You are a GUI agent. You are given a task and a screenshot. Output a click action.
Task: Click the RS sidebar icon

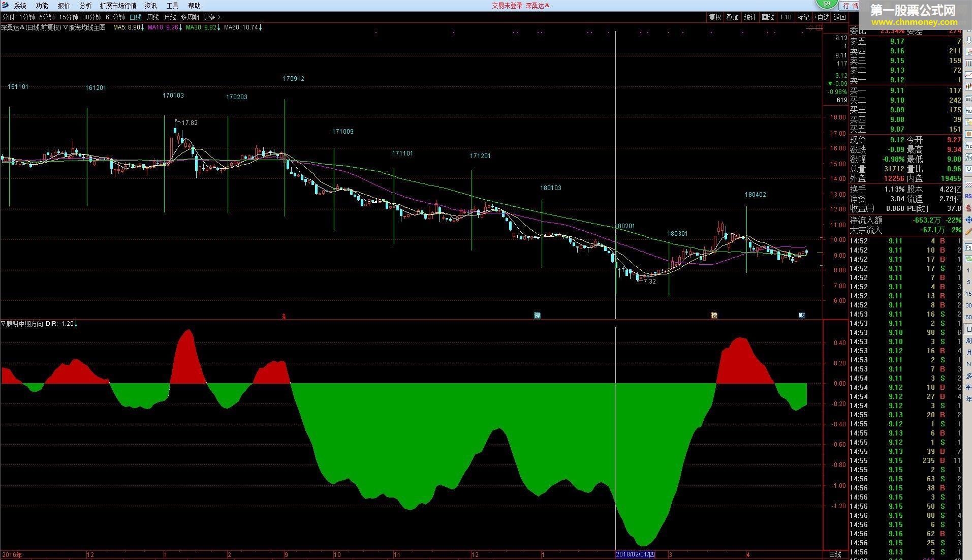tap(968, 196)
